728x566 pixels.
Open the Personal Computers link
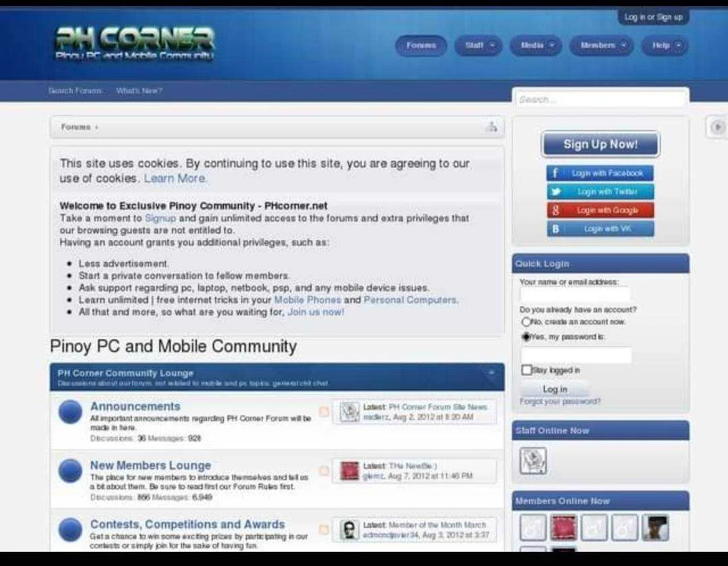pyautogui.click(x=411, y=300)
